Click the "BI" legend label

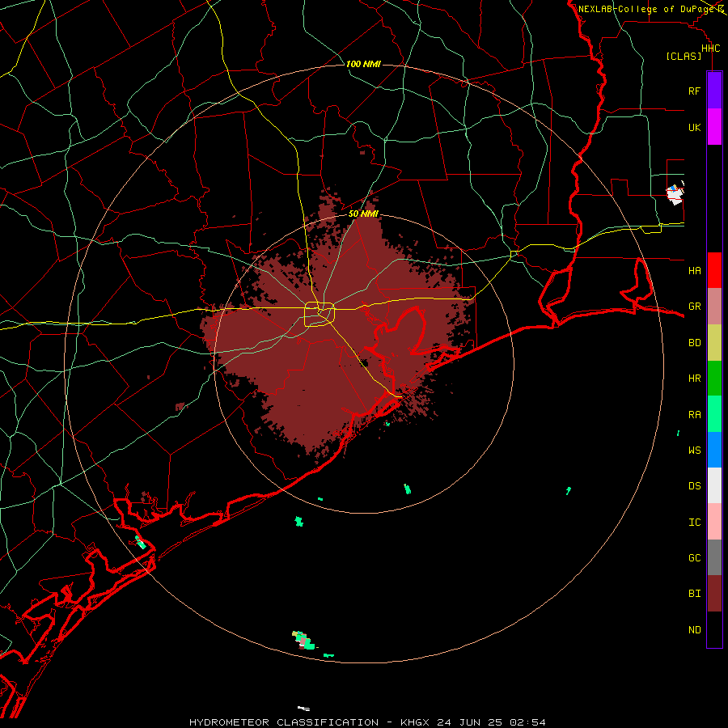click(x=694, y=594)
